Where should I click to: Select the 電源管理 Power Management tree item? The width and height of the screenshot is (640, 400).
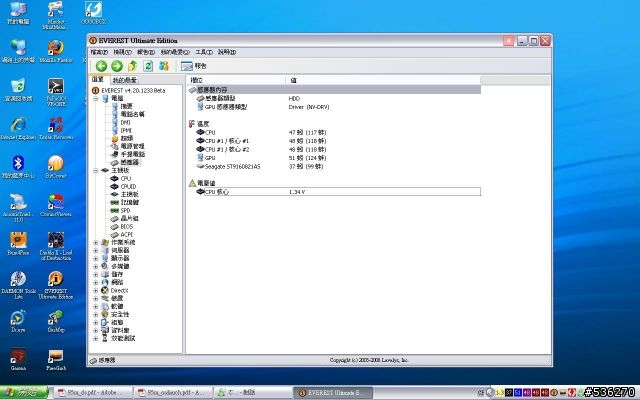[133, 147]
